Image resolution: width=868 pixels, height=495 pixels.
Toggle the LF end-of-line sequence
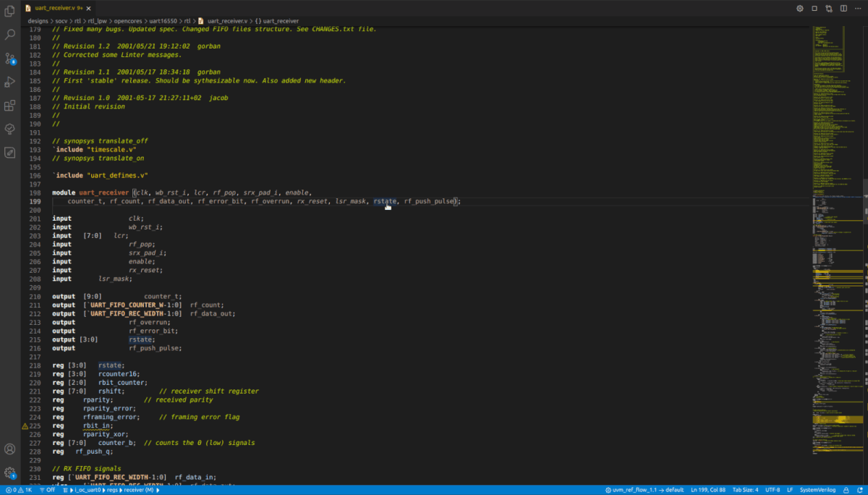(x=791, y=490)
